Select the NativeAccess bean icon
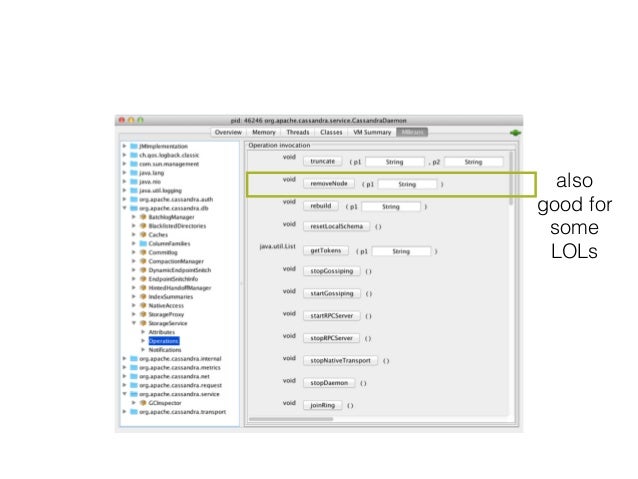This screenshot has width=638, height=479. (x=143, y=306)
